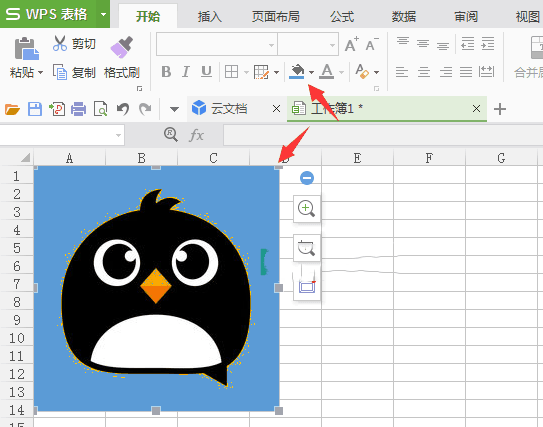Print with the printer icon
543x427 pixels.
click(79, 109)
